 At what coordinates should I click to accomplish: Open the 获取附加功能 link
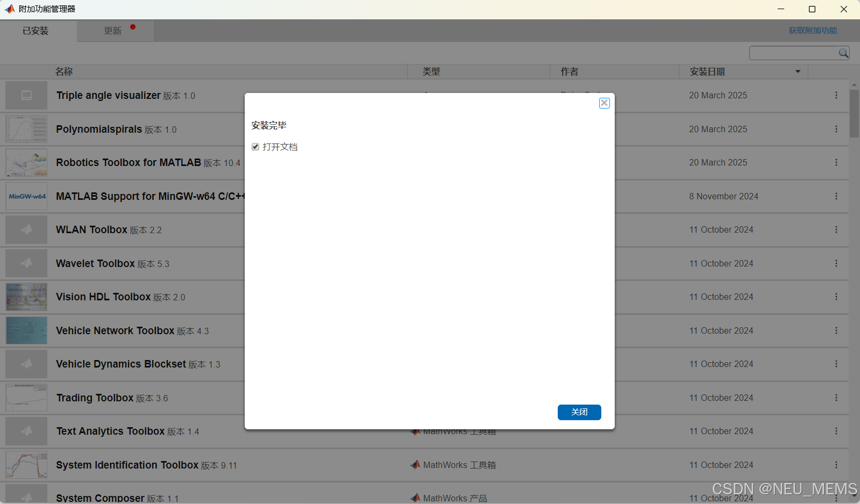(813, 31)
